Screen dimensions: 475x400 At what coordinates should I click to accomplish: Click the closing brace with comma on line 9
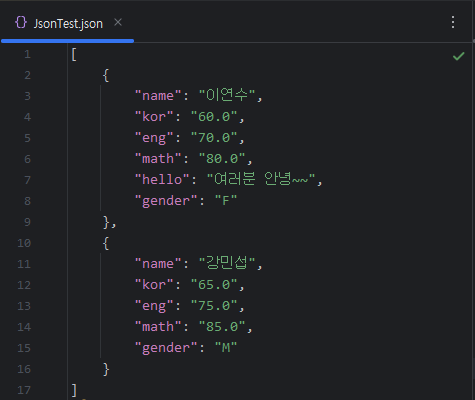coord(109,222)
